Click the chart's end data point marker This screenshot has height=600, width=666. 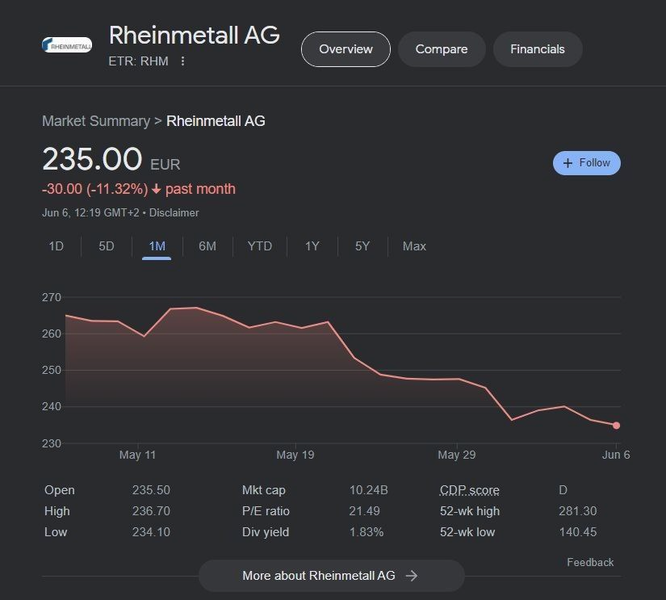coord(616,425)
